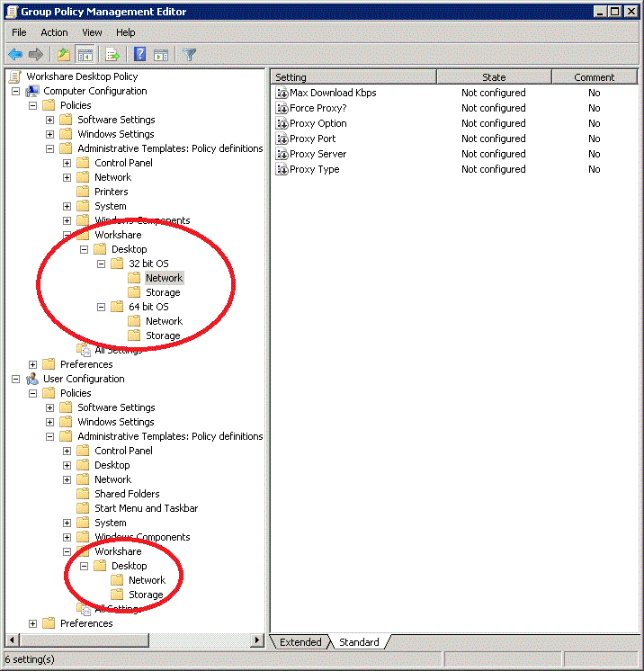Click the Force Proxy? setting icon

point(282,108)
